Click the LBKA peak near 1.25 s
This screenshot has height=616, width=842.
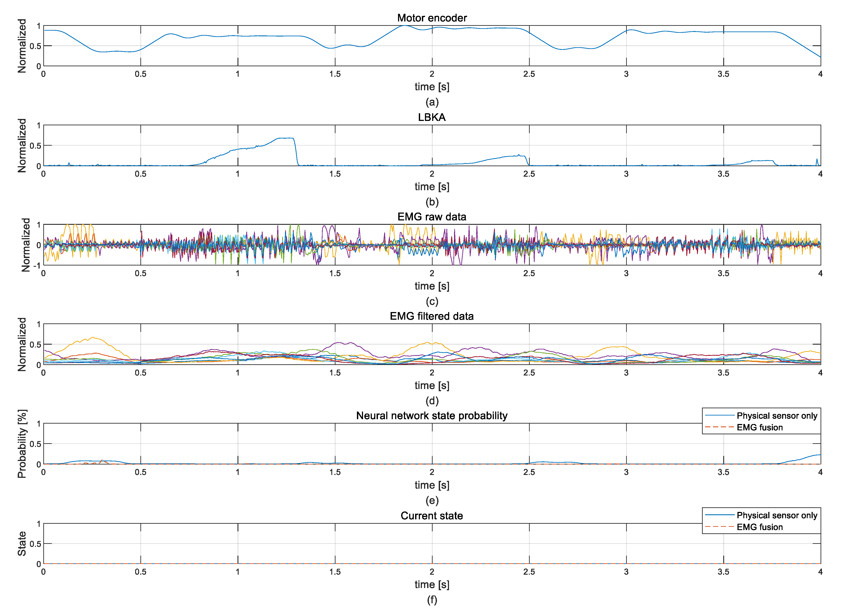point(286,138)
